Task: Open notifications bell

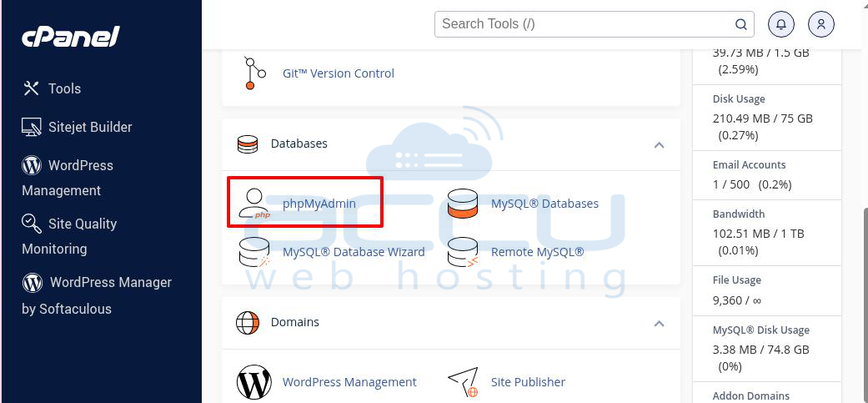Action: (x=781, y=24)
